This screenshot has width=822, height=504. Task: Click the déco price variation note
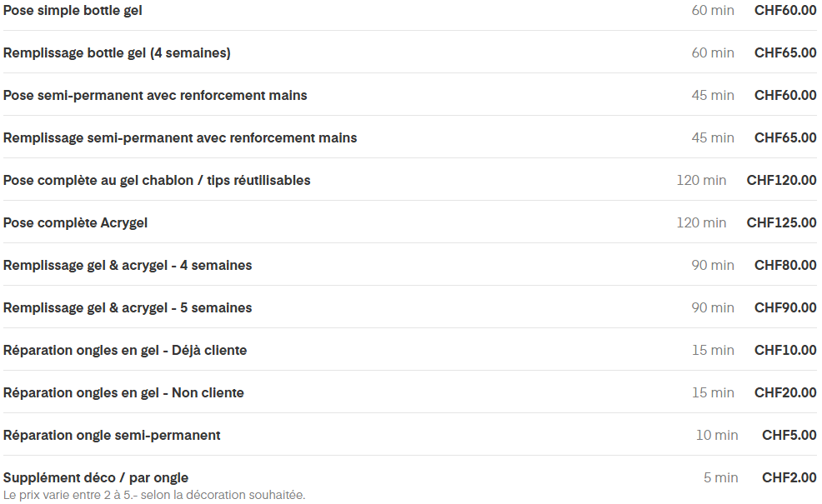154,496
